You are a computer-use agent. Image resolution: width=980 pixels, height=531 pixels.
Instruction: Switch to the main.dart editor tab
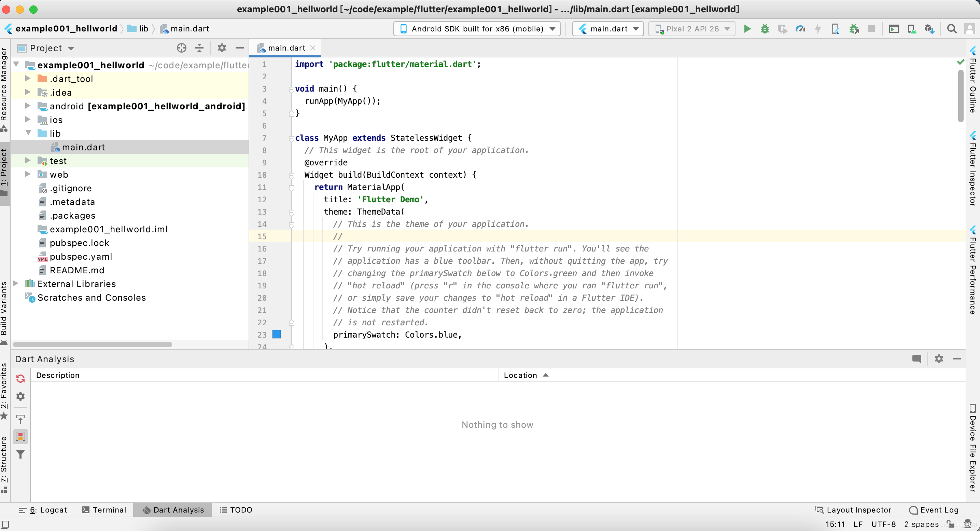[286, 48]
